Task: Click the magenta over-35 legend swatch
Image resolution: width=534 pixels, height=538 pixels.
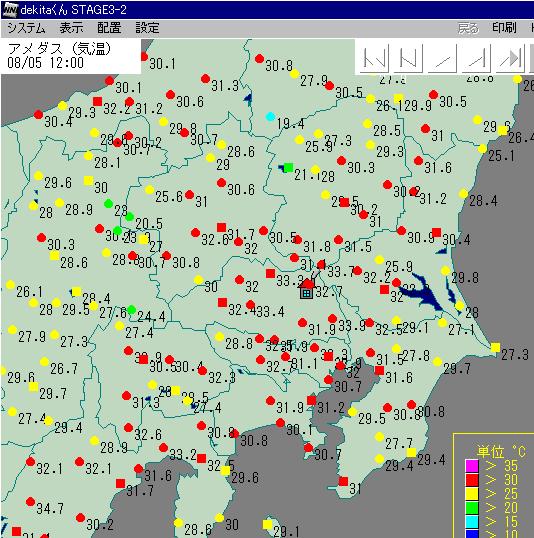Action: [472, 466]
